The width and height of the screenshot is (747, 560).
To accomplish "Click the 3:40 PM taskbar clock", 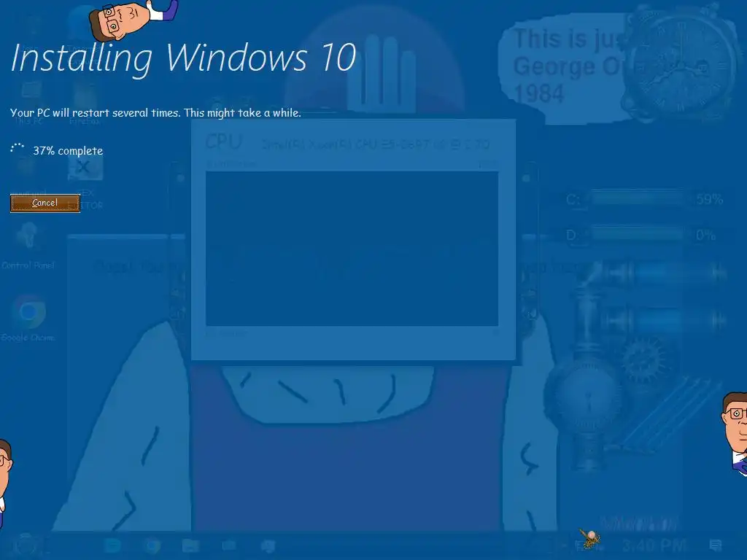I will click(x=654, y=545).
